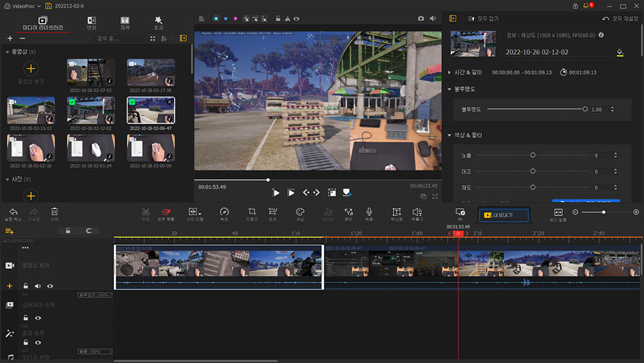Expand the 시간 & 길이 section
The image size is (644, 363).
[450, 72]
